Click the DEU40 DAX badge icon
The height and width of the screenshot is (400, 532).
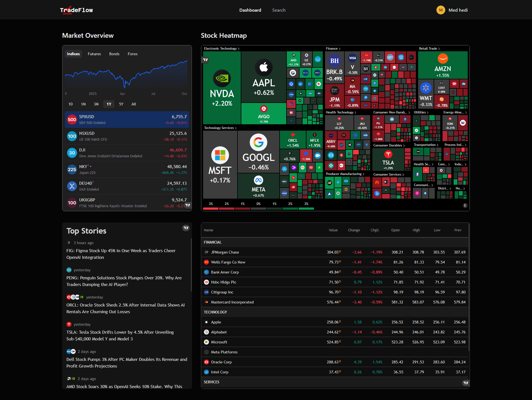click(72, 186)
